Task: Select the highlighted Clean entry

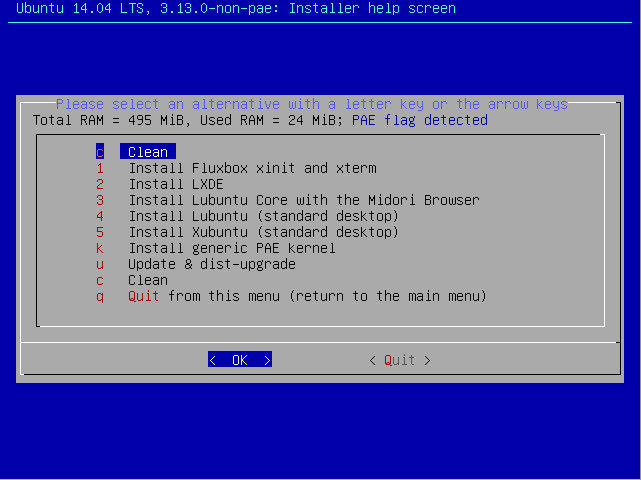Action: (x=148, y=152)
